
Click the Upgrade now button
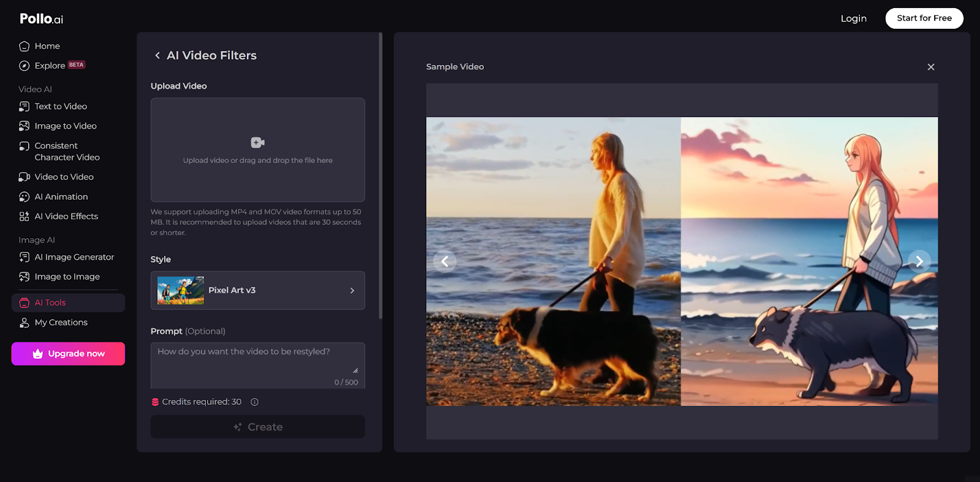pyautogui.click(x=68, y=354)
